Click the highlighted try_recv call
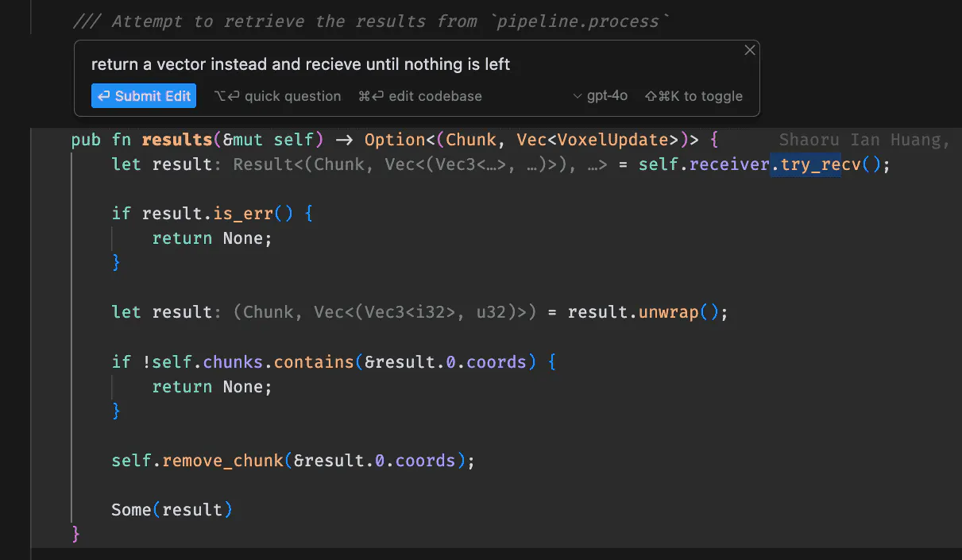The width and height of the screenshot is (962, 560). coord(821,164)
